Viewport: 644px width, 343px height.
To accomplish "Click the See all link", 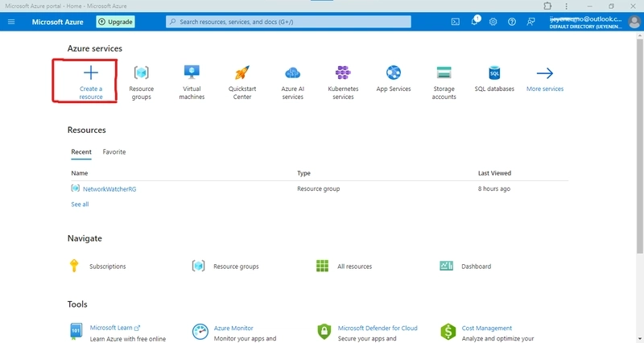I will tap(80, 205).
